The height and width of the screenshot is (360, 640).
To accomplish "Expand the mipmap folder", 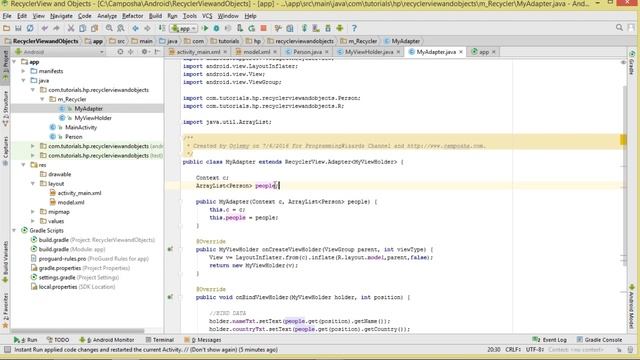I will pyautogui.click(x=33, y=212).
